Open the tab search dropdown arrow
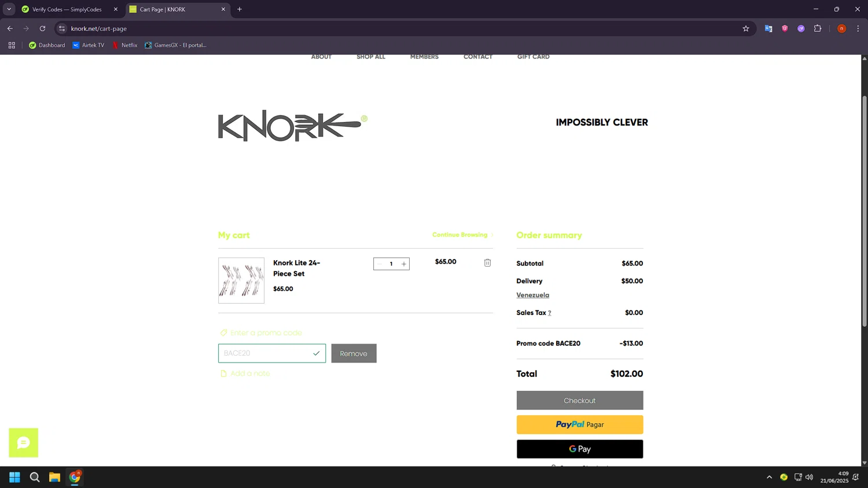868x488 pixels. click(x=9, y=9)
